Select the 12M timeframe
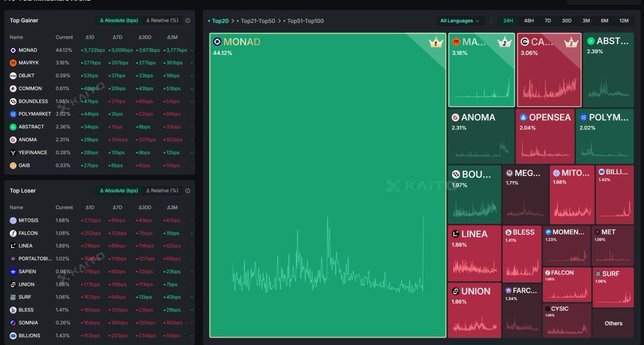The width and height of the screenshot is (644, 345). (624, 21)
